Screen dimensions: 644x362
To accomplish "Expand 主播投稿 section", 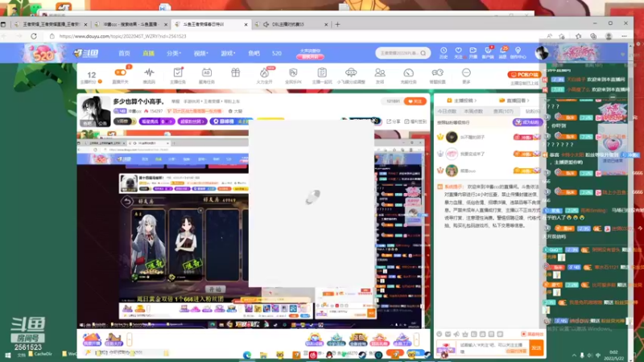I will point(461,101).
